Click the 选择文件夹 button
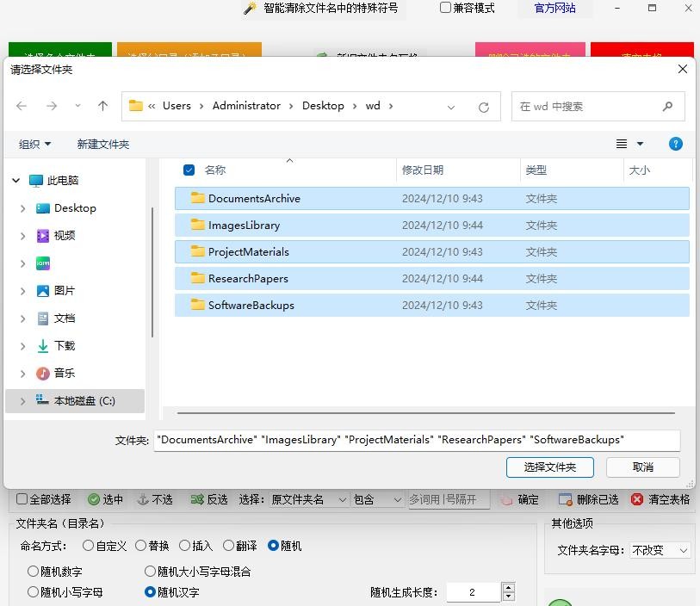The width and height of the screenshot is (700, 606). [549, 467]
